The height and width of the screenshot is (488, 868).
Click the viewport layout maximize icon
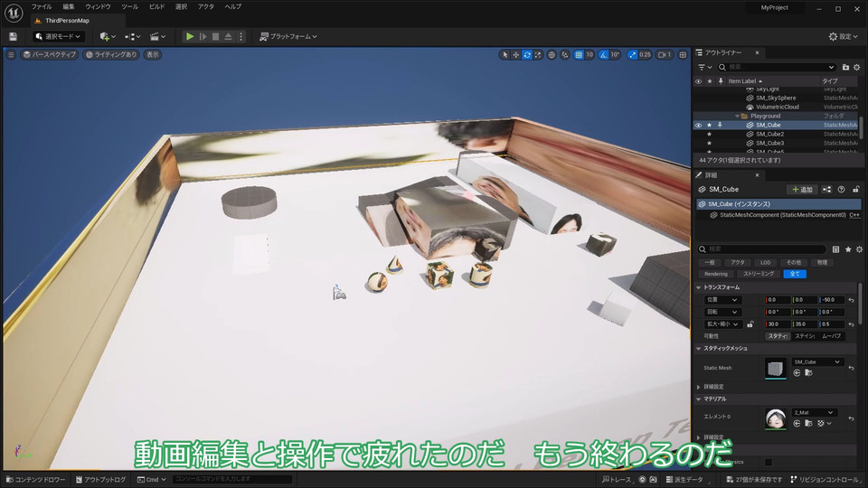point(683,55)
